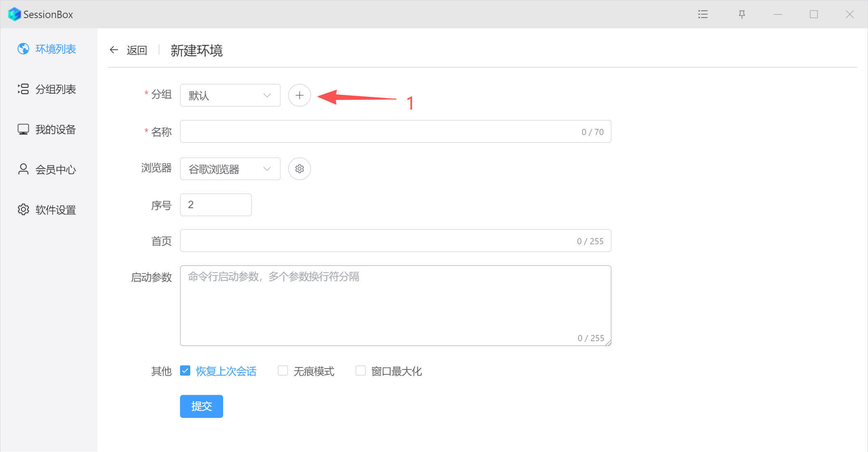Click the pin window icon

pos(742,14)
